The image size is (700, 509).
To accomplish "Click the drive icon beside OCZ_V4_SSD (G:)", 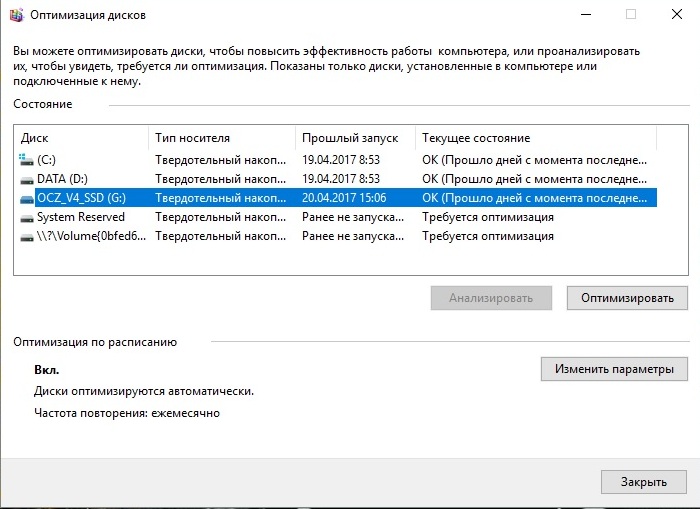I will pos(27,199).
